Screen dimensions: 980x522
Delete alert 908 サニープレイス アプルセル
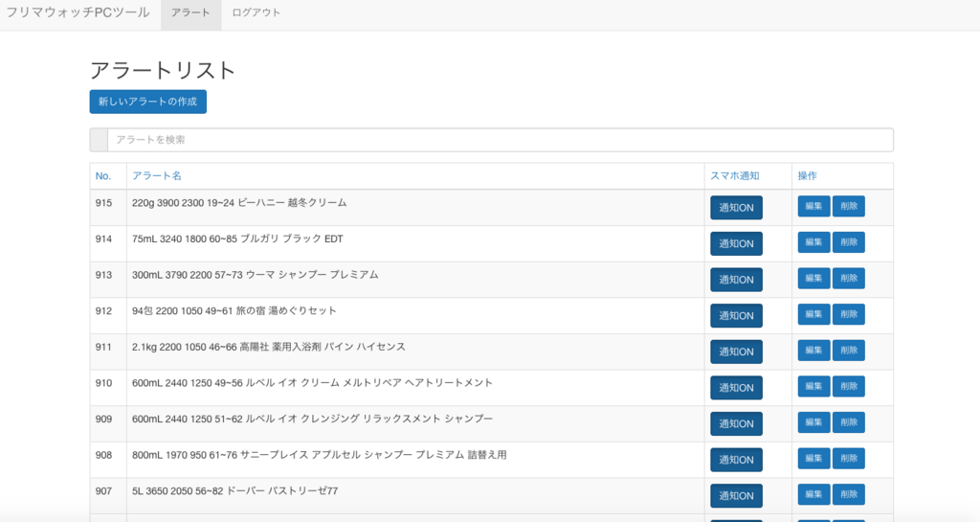[849, 459]
